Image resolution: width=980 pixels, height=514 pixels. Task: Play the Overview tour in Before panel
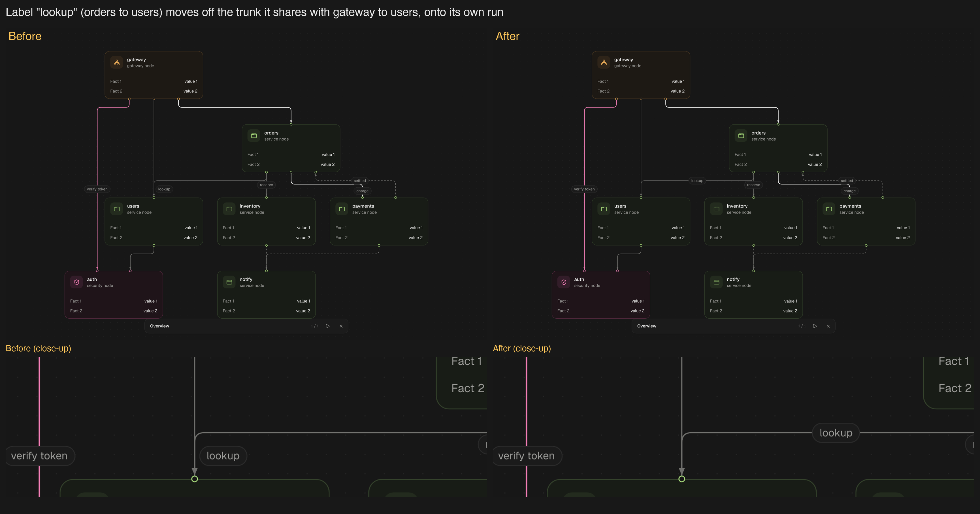(x=327, y=326)
